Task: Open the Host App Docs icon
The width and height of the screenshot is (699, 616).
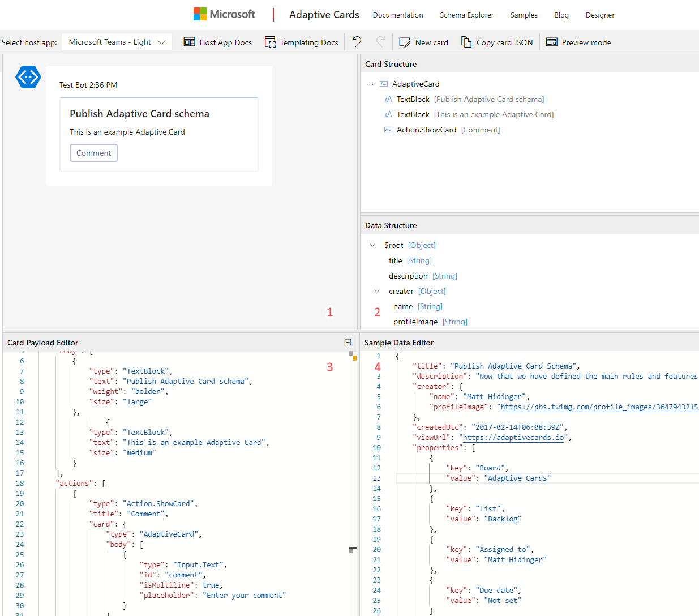Action: pos(190,42)
